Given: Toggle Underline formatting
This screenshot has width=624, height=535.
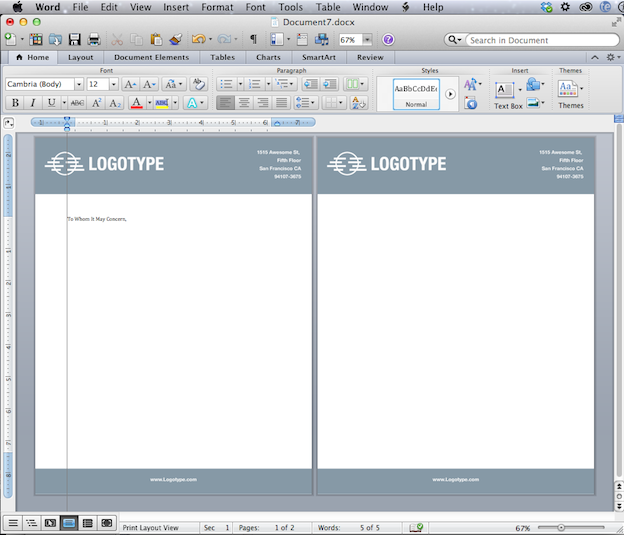Looking at the screenshot, I should (x=50, y=103).
